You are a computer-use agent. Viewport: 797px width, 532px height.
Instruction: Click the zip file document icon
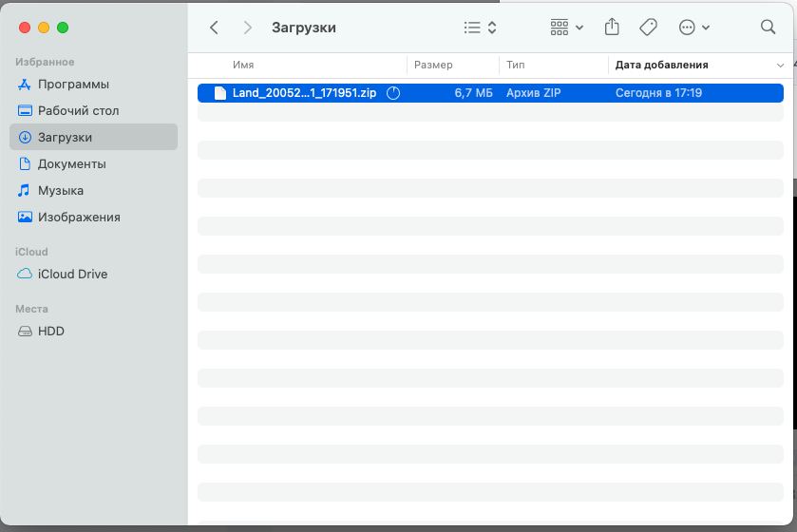[220, 93]
